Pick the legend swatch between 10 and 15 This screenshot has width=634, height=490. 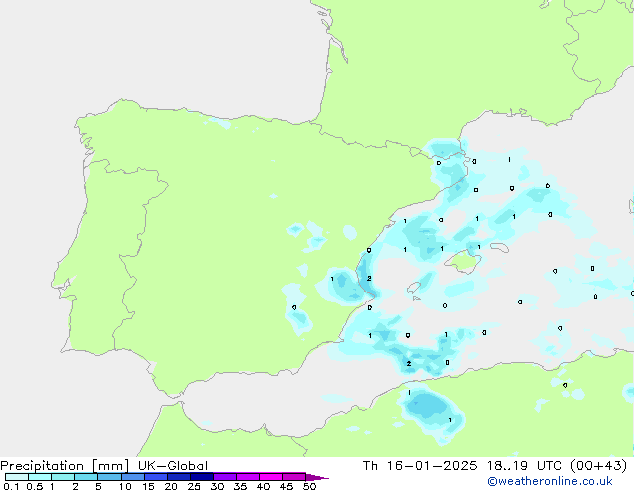133,477
